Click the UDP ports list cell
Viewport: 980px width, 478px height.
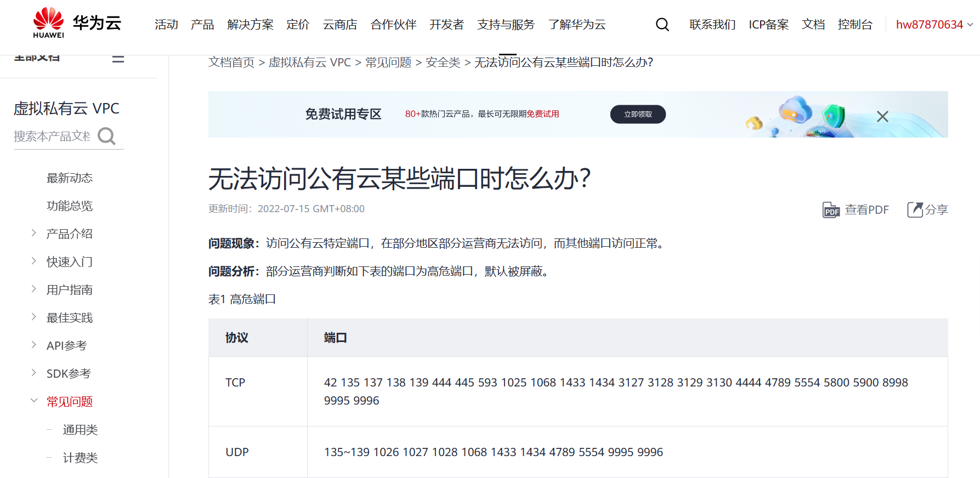point(627,452)
